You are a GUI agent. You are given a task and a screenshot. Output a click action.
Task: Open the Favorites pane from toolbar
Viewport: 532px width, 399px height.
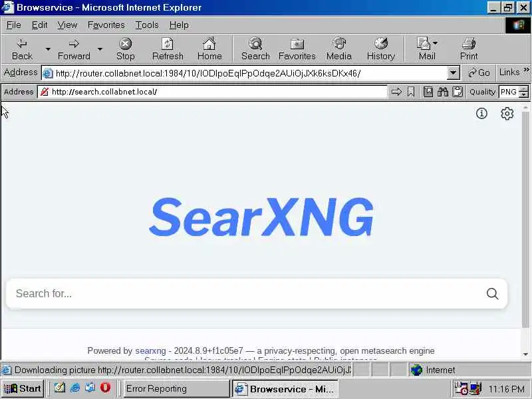pyautogui.click(x=297, y=49)
